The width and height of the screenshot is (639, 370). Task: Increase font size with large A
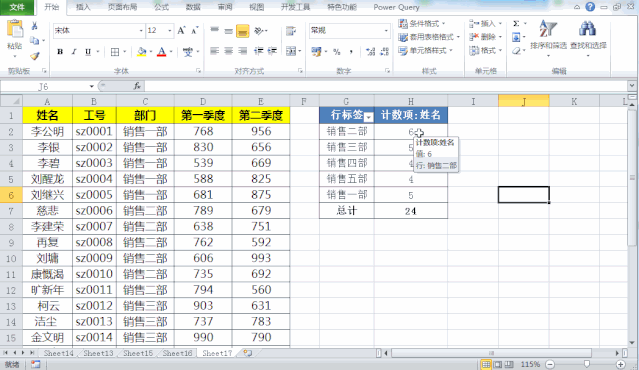pyautogui.click(x=181, y=31)
